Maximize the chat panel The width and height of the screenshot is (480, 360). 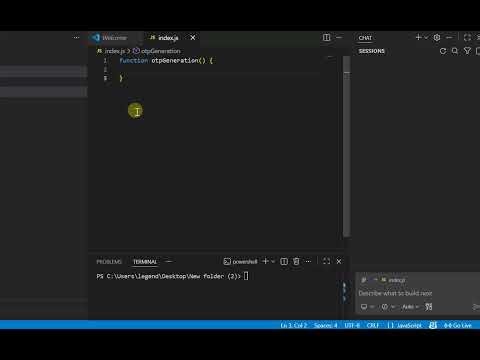(467, 38)
